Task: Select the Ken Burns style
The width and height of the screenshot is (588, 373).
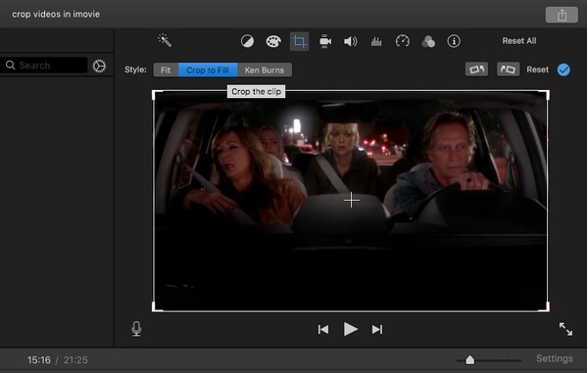Action: tap(265, 70)
